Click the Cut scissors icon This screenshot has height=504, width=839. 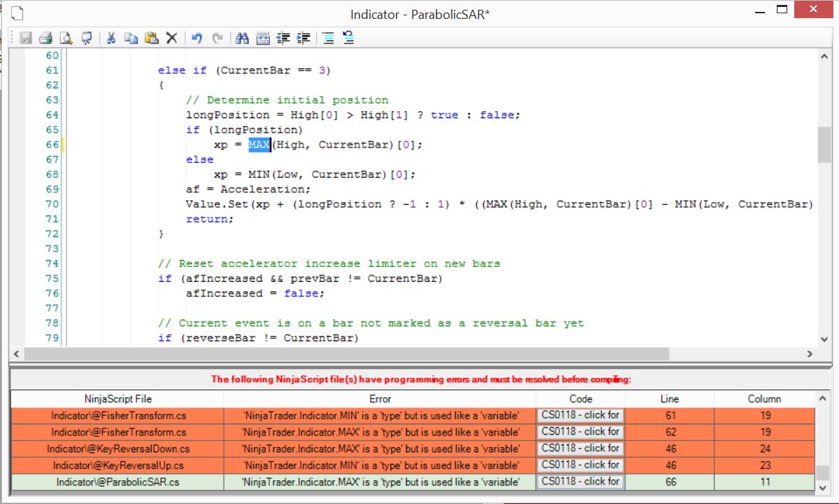pyautogui.click(x=110, y=38)
